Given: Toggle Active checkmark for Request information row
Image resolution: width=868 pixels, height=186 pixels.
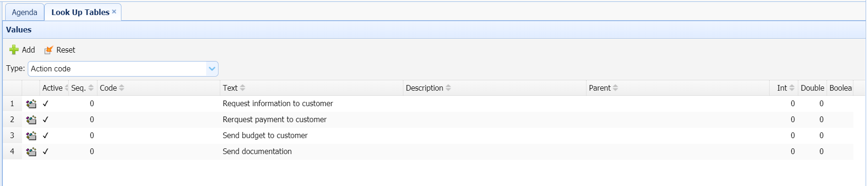Looking at the screenshot, I should tap(46, 104).
